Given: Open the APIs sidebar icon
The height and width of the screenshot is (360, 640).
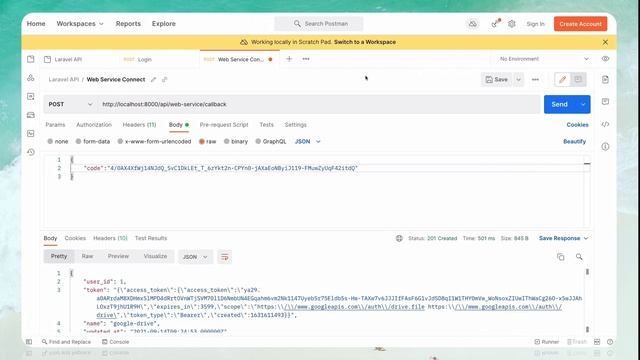Looking at the screenshot, I should [31, 78].
